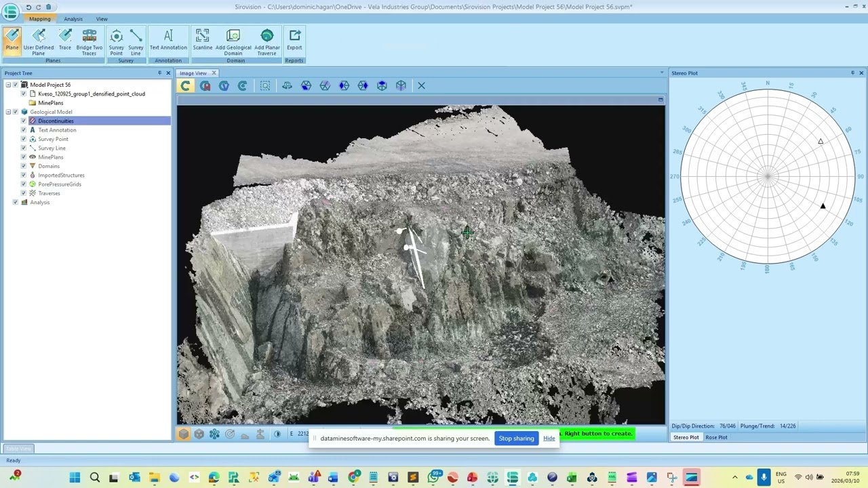Click the zoom-to-region icon in Image View toolbar
The height and width of the screenshot is (488, 868).
click(x=265, y=85)
